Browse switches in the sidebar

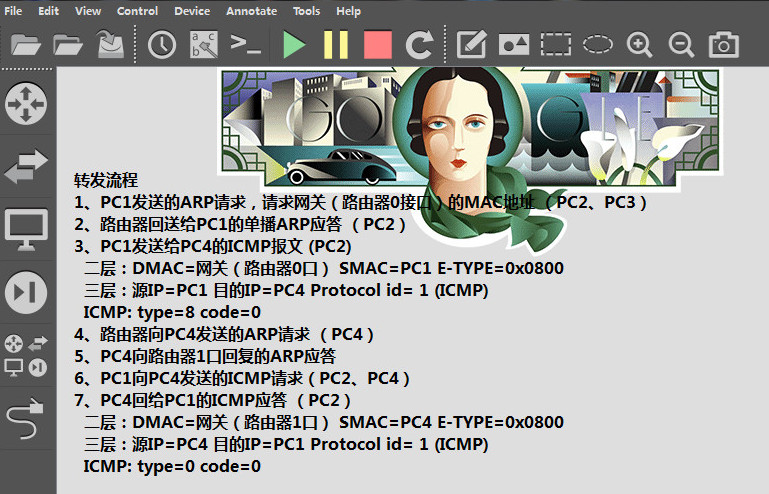tap(26, 167)
